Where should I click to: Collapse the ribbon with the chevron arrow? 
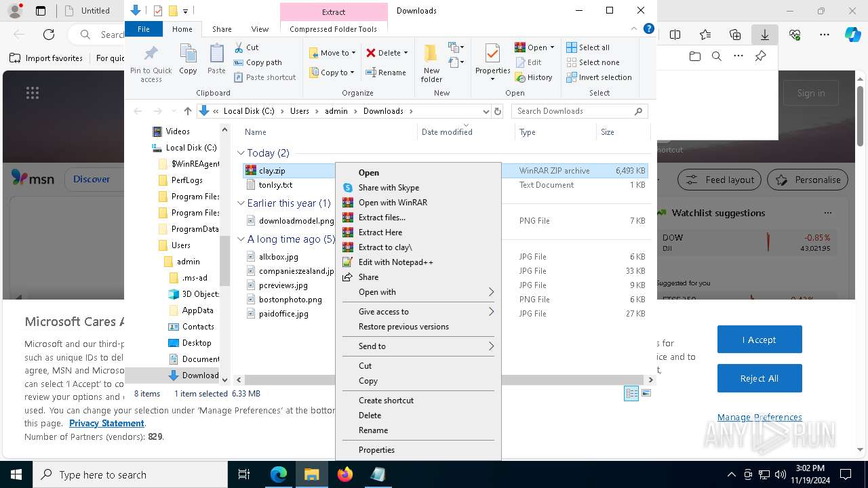pyautogui.click(x=635, y=29)
